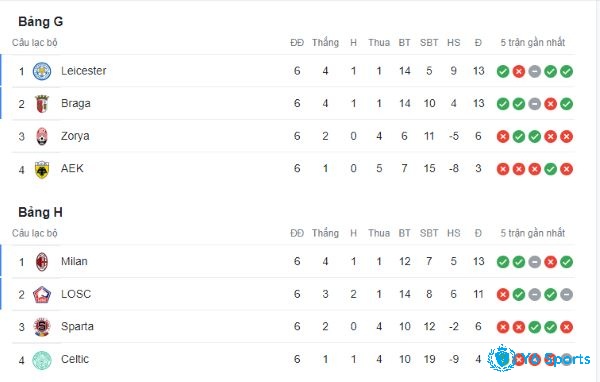The image size is (600, 382).
Task: Click Leicester's red loss icon in recent matches
Action: tap(518, 71)
